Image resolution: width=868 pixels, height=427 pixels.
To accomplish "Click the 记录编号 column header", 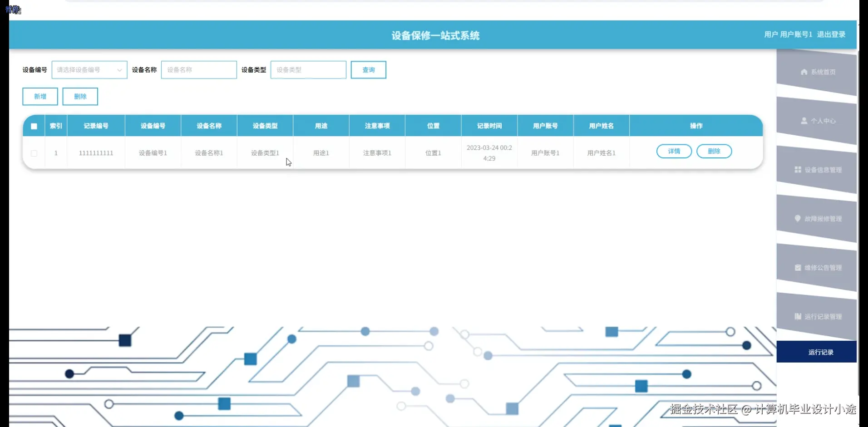I will (96, 126).
